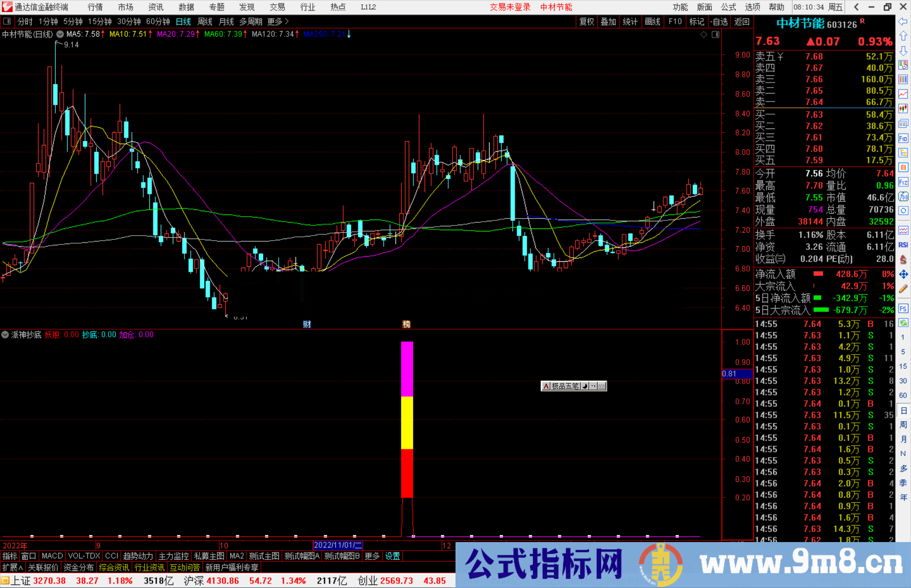Click the 返回 button on toolbar

pyautogui.click(x=742, y=21)
